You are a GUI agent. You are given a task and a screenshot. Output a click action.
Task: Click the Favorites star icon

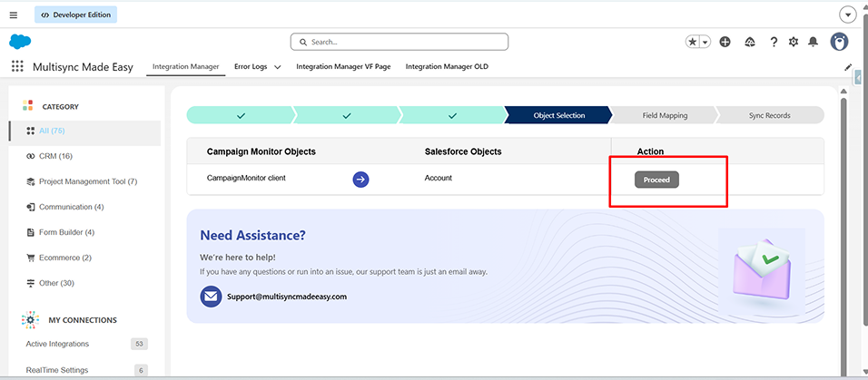[693, 42]
